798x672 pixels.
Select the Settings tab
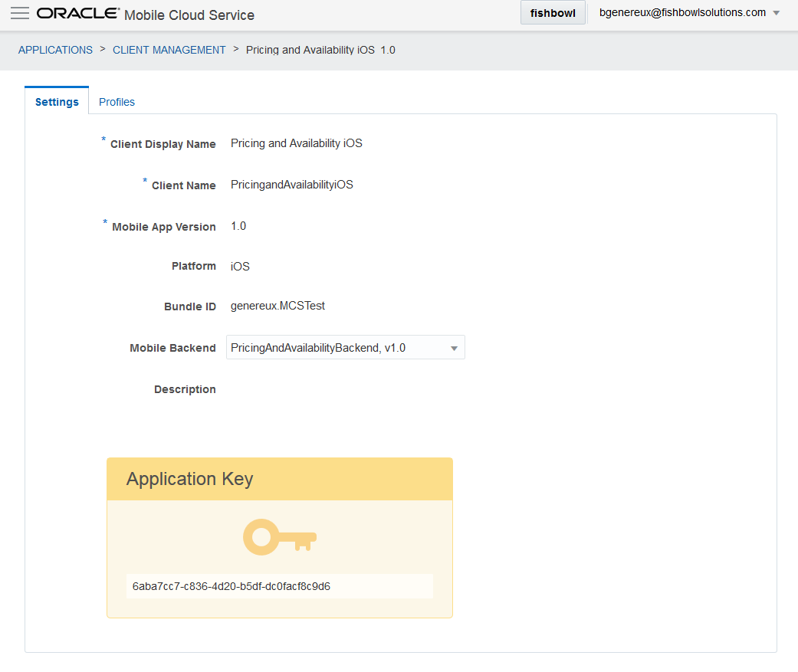(x=57, y=102)
